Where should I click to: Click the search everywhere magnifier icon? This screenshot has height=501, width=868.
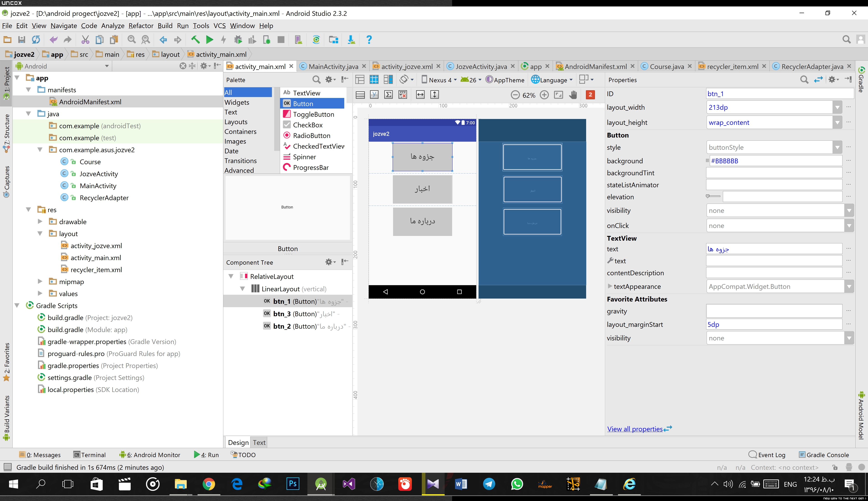(x=846, y=40)
